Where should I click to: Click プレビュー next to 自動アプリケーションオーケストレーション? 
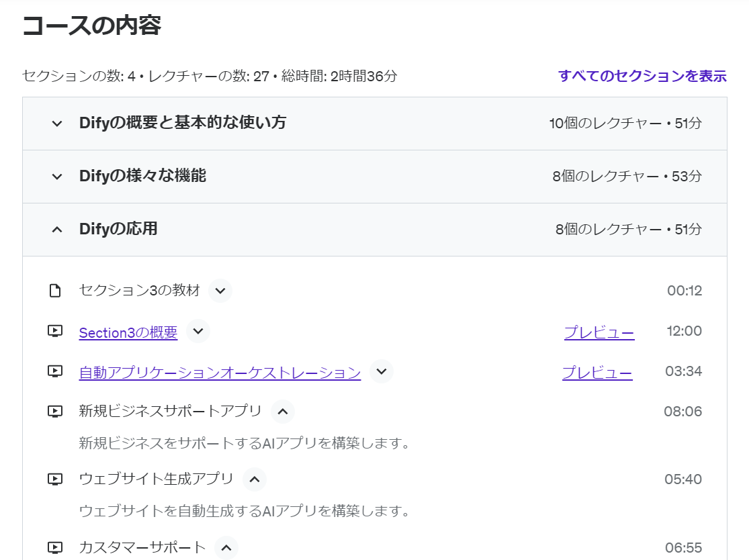pyautogui.click(x=597, y=371)
